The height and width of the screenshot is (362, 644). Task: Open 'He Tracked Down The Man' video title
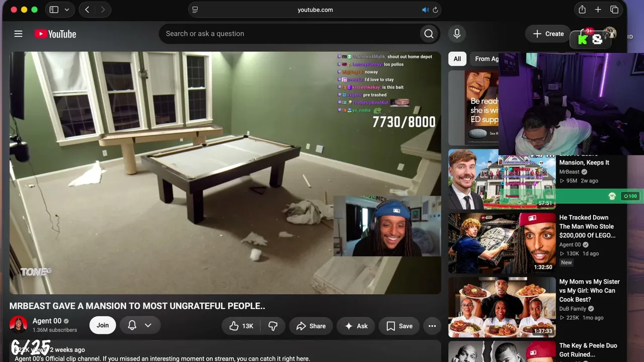587,226
